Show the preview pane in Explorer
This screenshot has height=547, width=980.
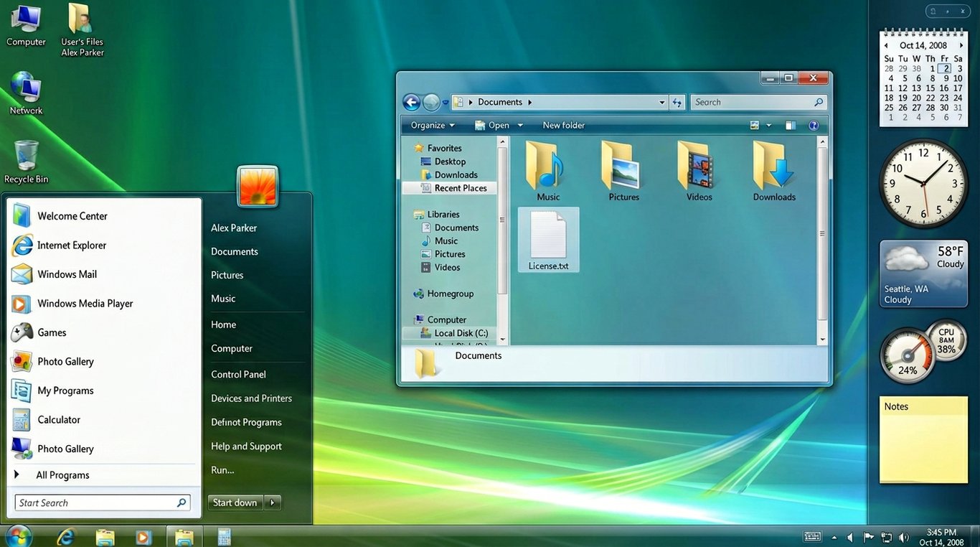coord(790,125)
